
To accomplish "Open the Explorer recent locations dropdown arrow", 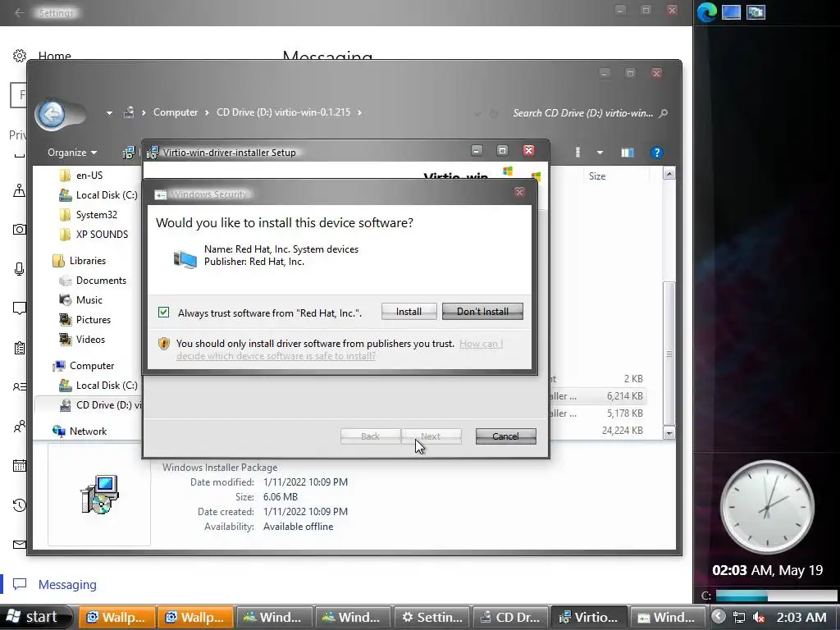I will 109,113.
